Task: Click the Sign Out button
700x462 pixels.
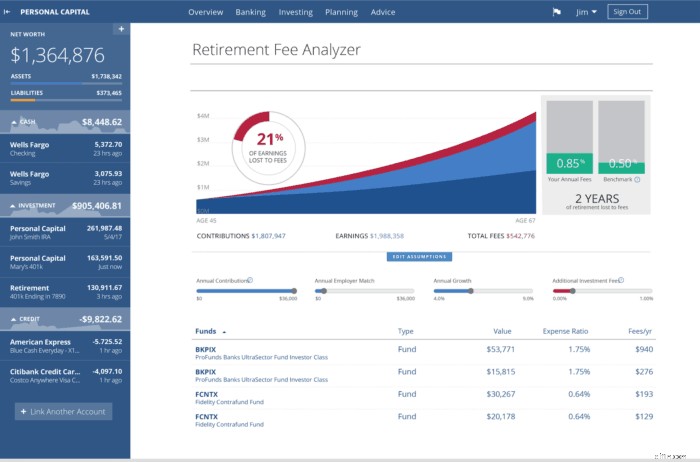Action: coord(627,12)
